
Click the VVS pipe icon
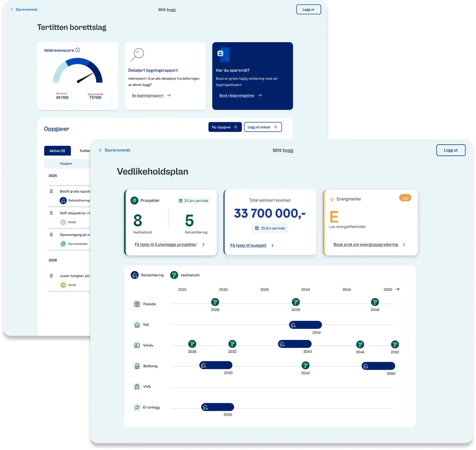pos(137,387)
